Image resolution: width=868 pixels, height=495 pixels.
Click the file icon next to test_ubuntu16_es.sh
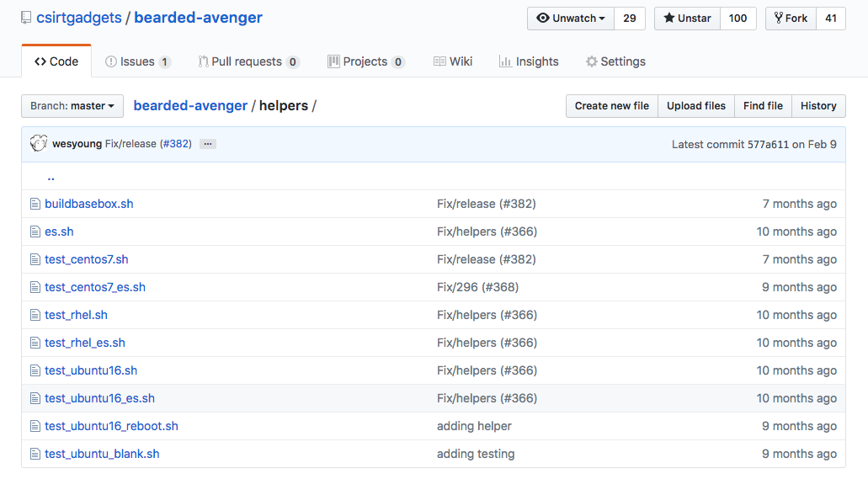pos(35,398)
